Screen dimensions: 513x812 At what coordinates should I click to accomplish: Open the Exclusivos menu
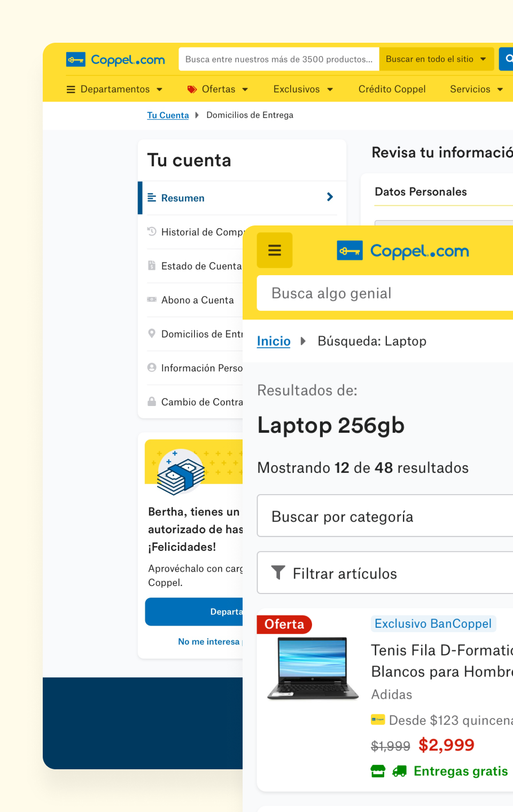tap(302, 89)
